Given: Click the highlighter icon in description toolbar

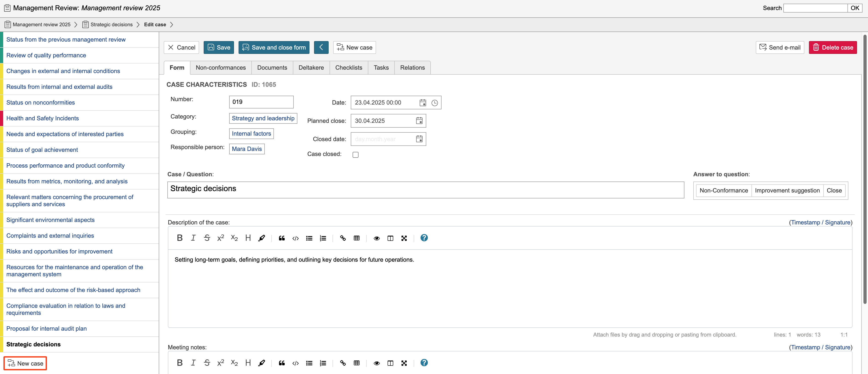Looking at the screenshot, I should pyautogui.click(x=262, y=238).
